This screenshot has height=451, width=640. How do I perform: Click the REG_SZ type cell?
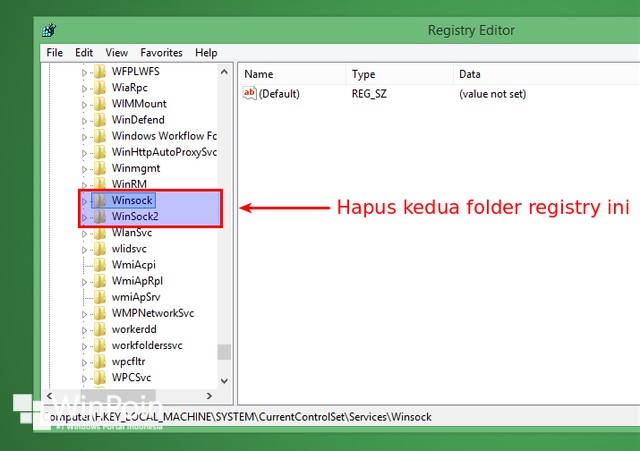click(369, 94)
